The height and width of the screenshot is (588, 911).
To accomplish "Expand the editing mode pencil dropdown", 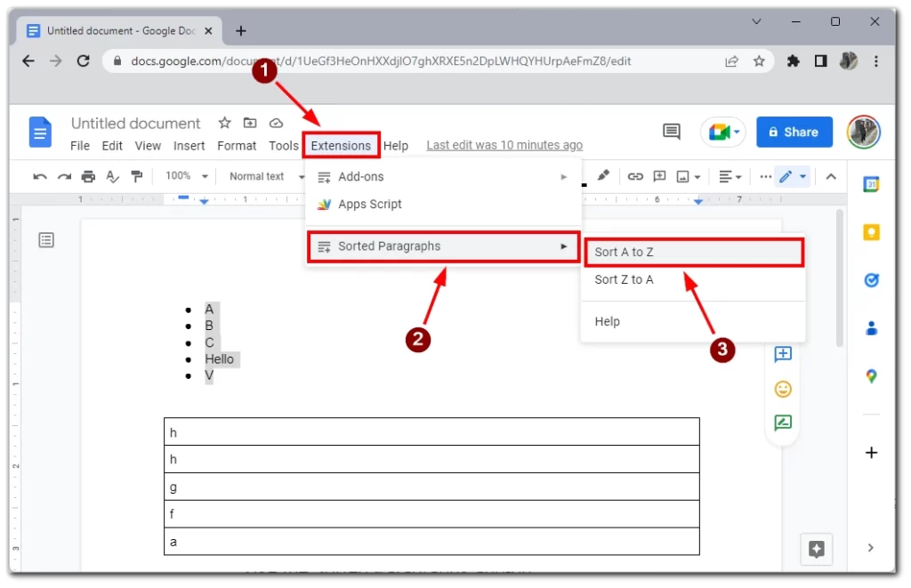I will [800, 176].
